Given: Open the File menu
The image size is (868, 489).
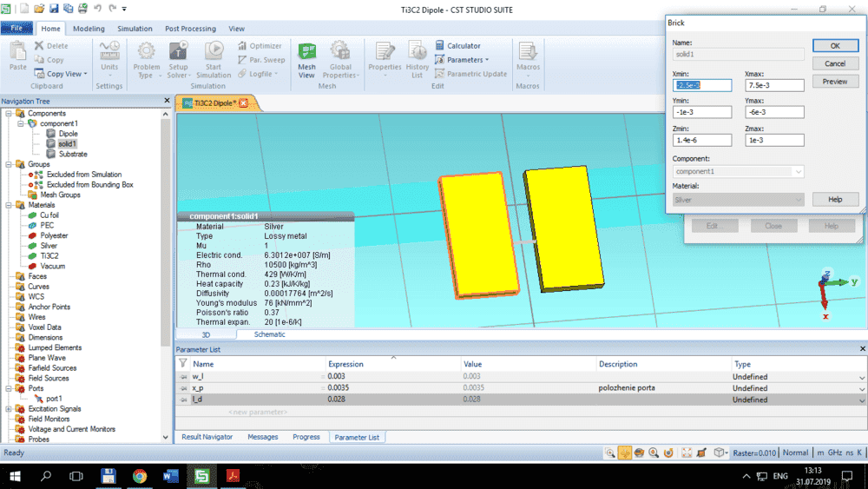Looking at the screenshot, I should [16, 29].
